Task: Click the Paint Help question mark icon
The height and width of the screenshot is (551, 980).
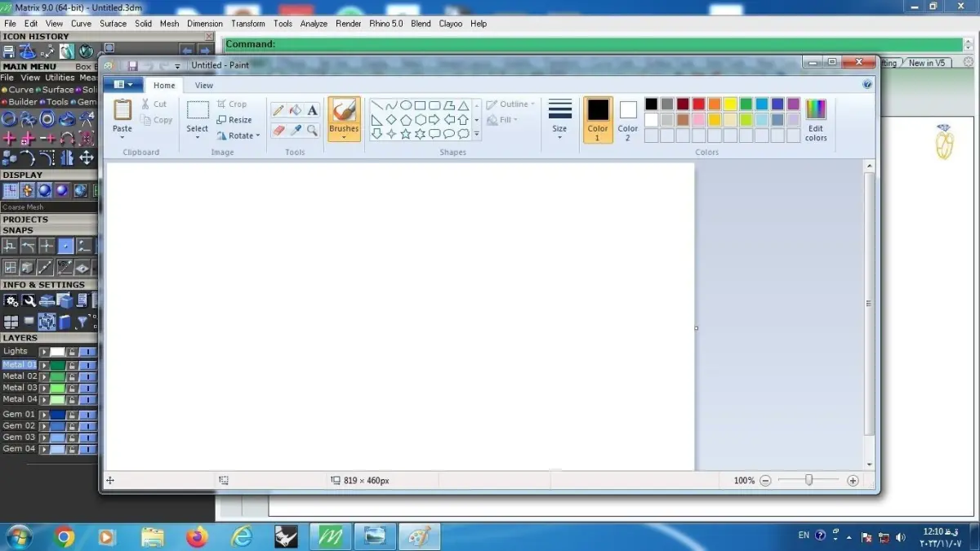Action: [867, 84]
